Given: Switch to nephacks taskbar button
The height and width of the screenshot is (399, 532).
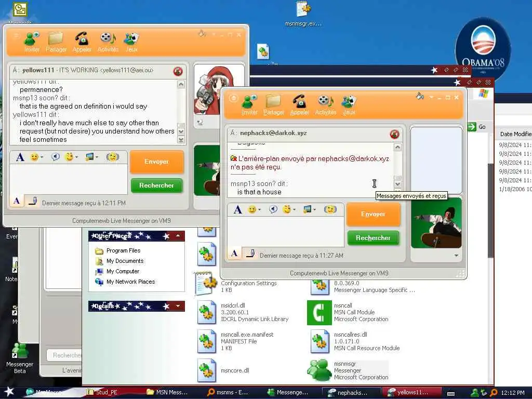Looking at the screenshot, I should 352,393.
